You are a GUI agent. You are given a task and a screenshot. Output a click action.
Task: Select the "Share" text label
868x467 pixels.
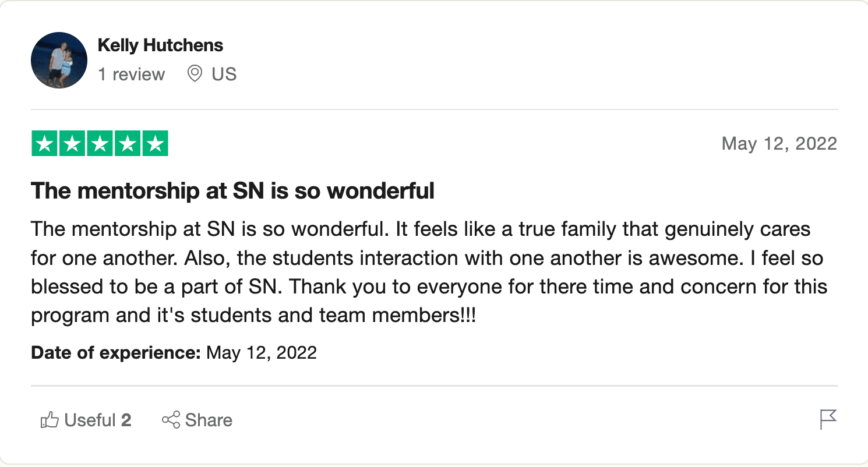pos(209,420)
